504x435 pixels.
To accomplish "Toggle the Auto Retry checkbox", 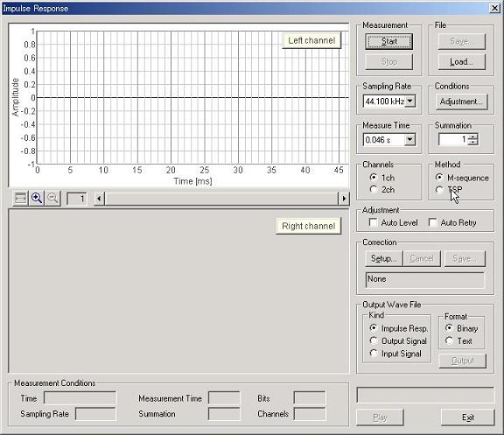I will (433, 222).
